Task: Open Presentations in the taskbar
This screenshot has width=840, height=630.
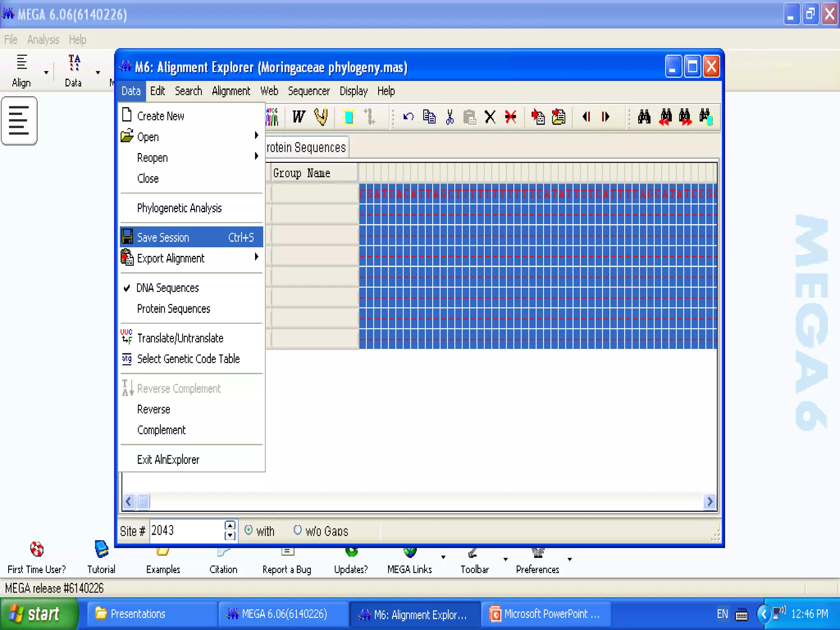Action: 153,614
